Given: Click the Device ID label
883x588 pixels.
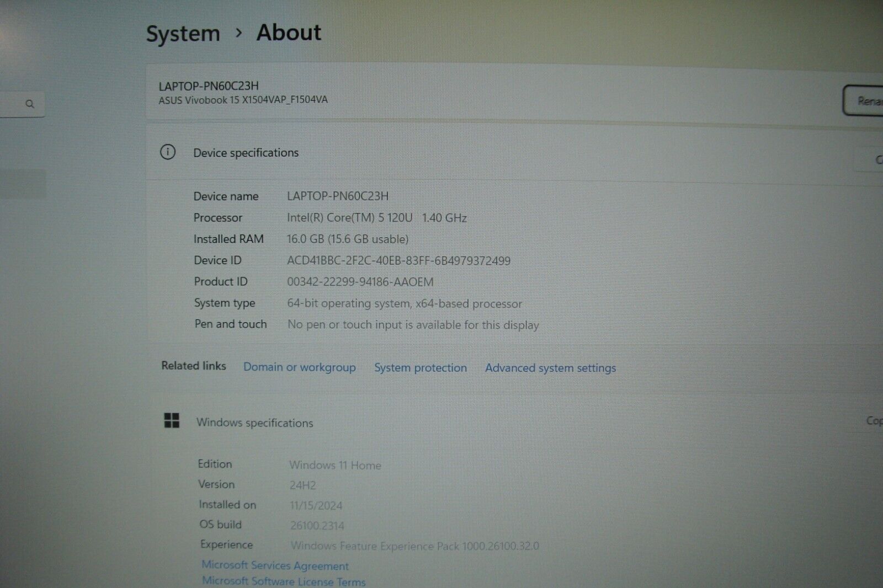Looking at the screenshot, I should click(x=217, y=260).
